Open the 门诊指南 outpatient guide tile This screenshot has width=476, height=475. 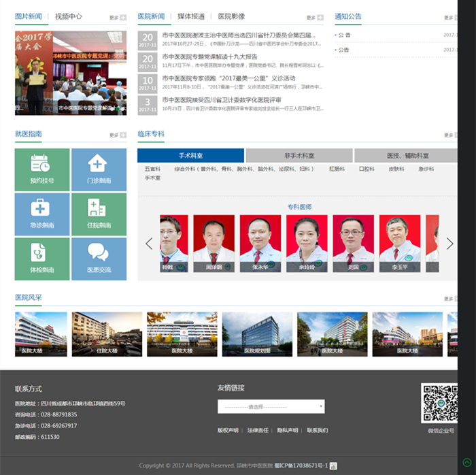(x=99, y=170)
